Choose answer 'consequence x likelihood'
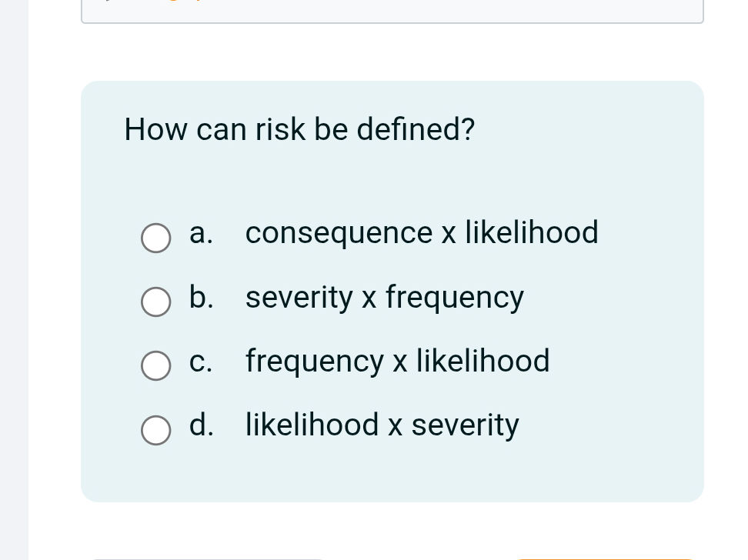Screen dimensions: 748x560 (422, 233)
